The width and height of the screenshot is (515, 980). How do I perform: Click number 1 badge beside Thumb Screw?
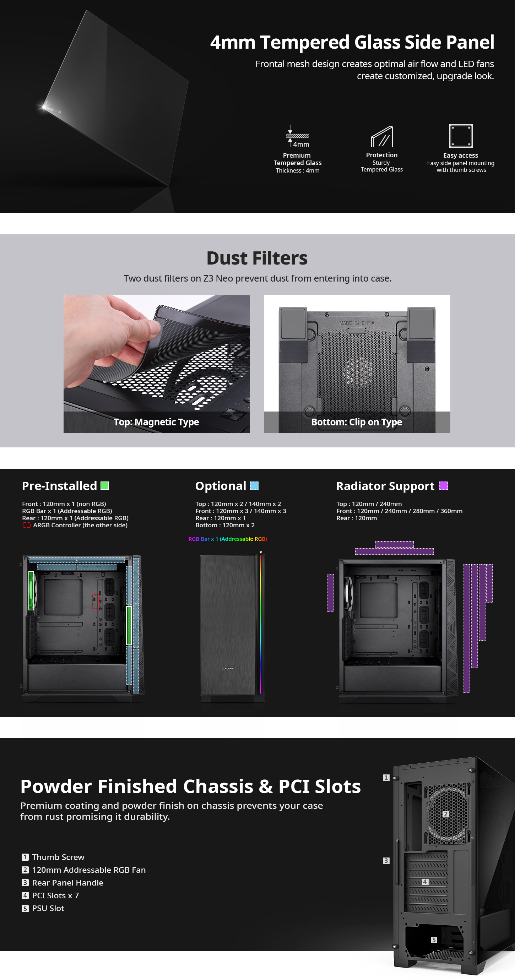25,857
